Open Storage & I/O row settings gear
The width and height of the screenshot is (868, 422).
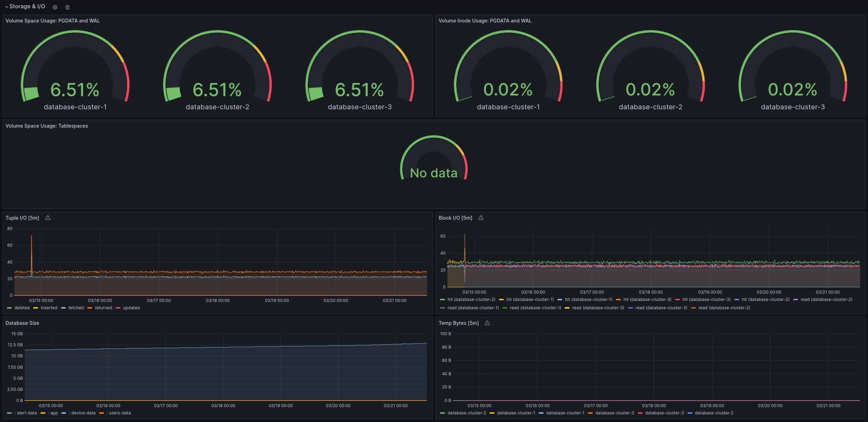(x=55, y=7)
